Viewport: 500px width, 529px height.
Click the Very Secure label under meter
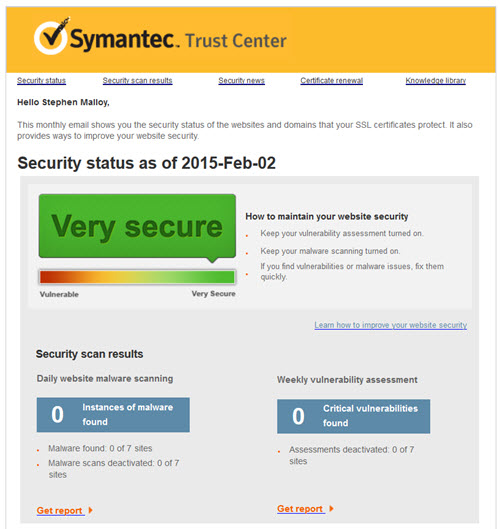coord(214,294)
